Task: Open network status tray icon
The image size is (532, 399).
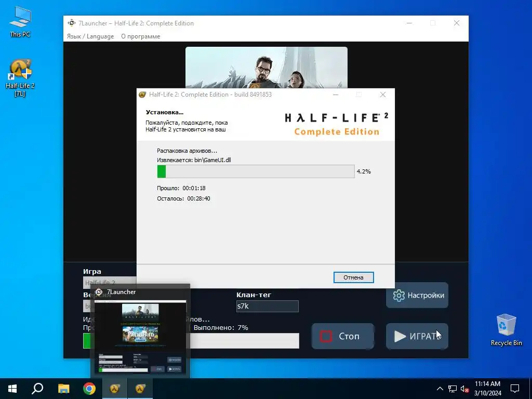Action: (453, 389)
